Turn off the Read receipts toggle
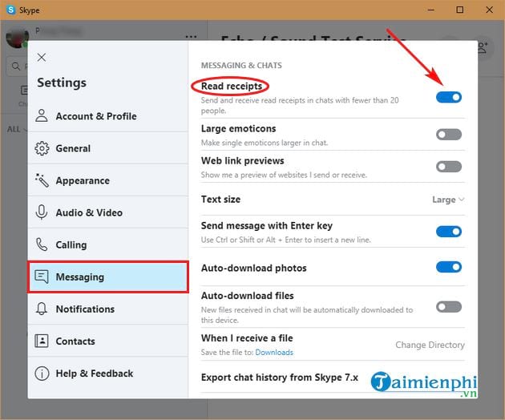This screenshot has width=505, height=420. [x=449, y=97]
